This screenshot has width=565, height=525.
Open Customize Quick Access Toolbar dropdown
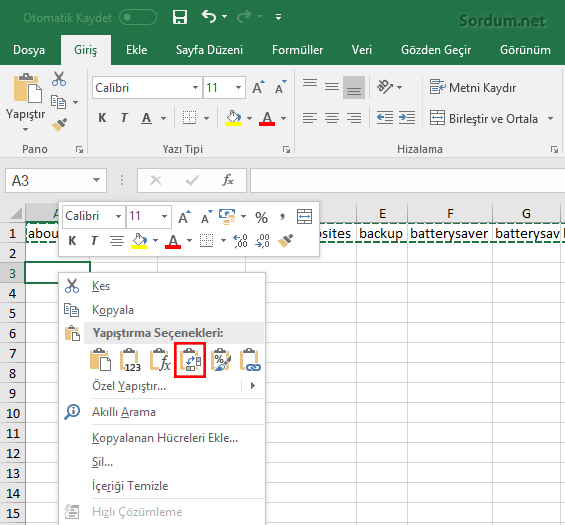coord(279,17)
